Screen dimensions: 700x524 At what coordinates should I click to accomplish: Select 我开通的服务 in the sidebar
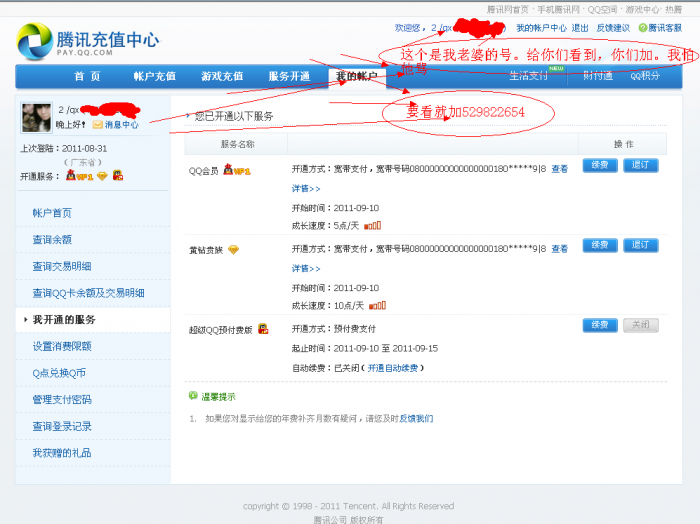[64, 320]
